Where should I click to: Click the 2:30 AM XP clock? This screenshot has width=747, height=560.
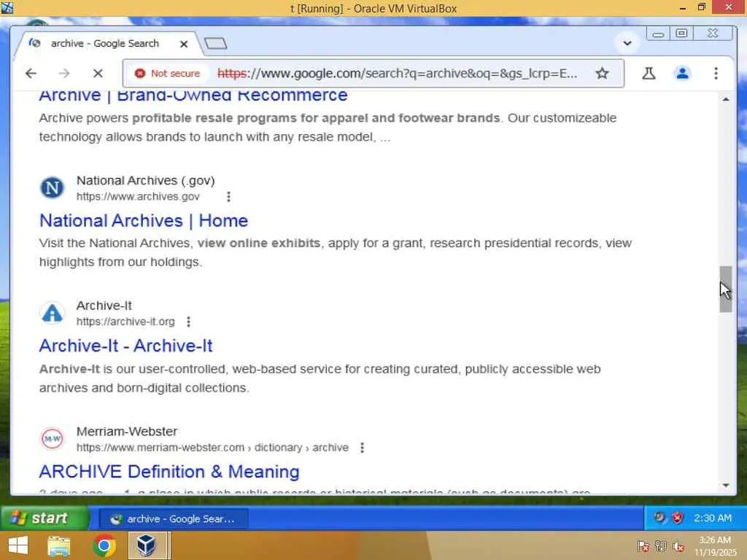(x=712, y=518)
